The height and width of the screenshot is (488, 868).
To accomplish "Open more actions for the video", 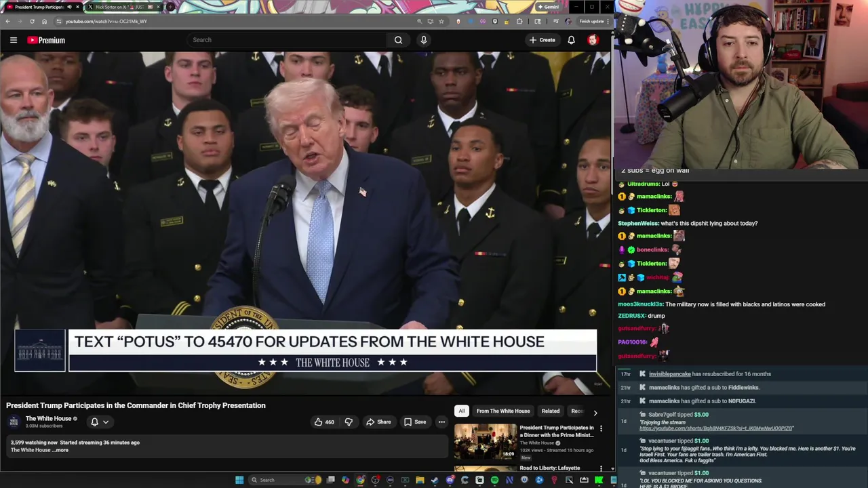I will point(441,422).
